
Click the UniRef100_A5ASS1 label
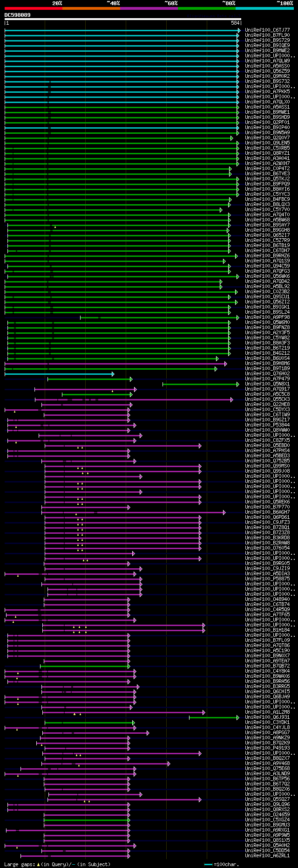[x=267, y=107]
